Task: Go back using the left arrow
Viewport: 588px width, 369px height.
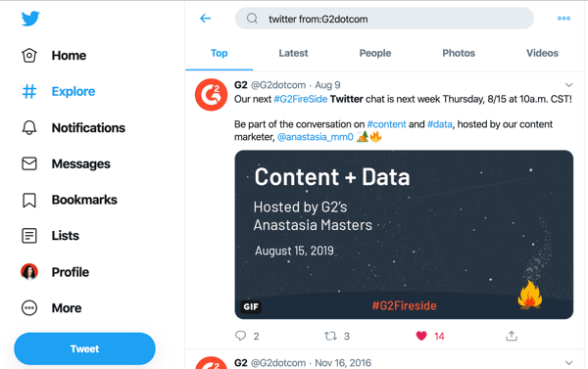Action: pos(206,19)
